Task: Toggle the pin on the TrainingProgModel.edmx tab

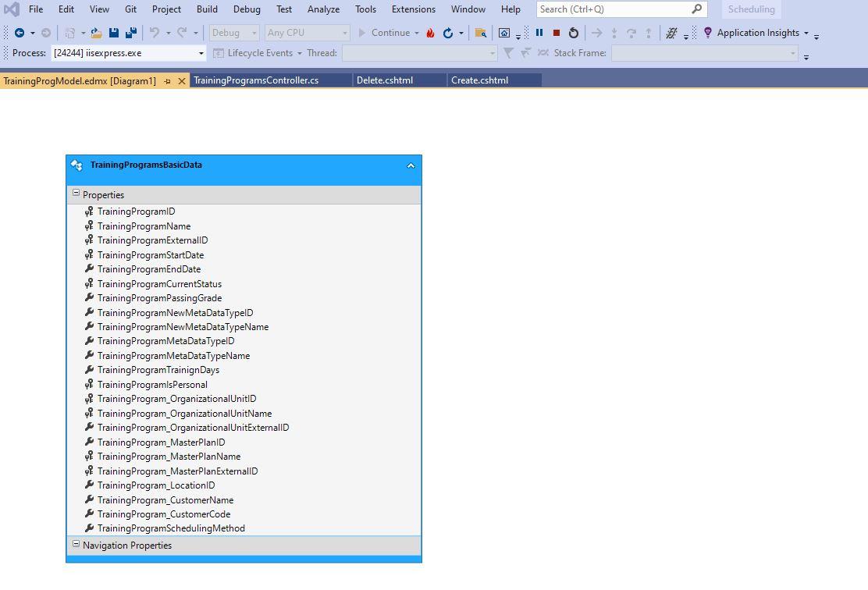Action: pyautogui.click(x=167, y=80)
